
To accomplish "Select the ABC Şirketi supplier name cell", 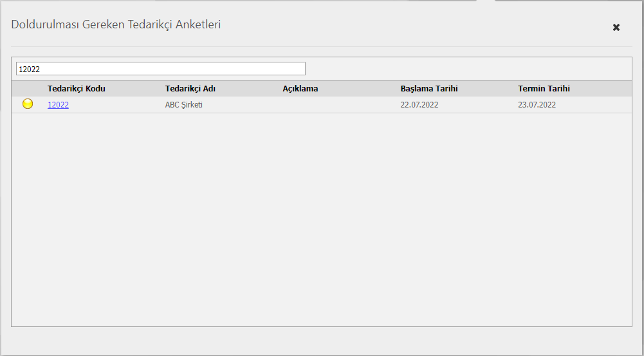I will tap(184, 105).
